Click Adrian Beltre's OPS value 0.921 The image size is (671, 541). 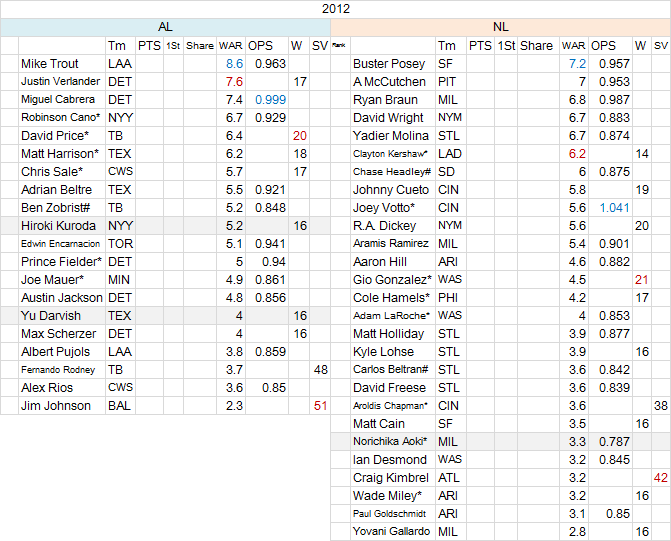click(267, 190)
